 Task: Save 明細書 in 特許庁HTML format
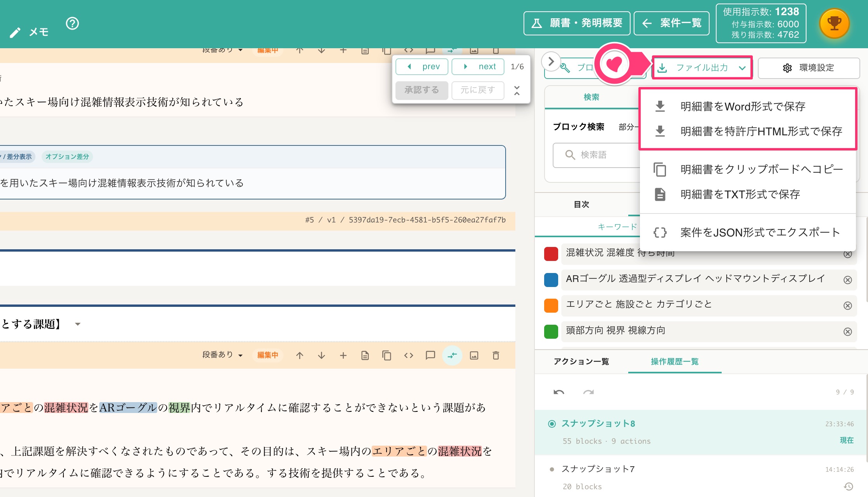tap(747, 131)
